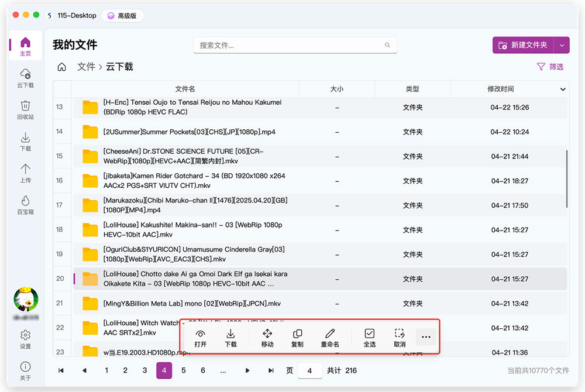Click the 筛选 filter link
Screen dimensions: 585x392
pyautogui.click(x=550, y=67)
